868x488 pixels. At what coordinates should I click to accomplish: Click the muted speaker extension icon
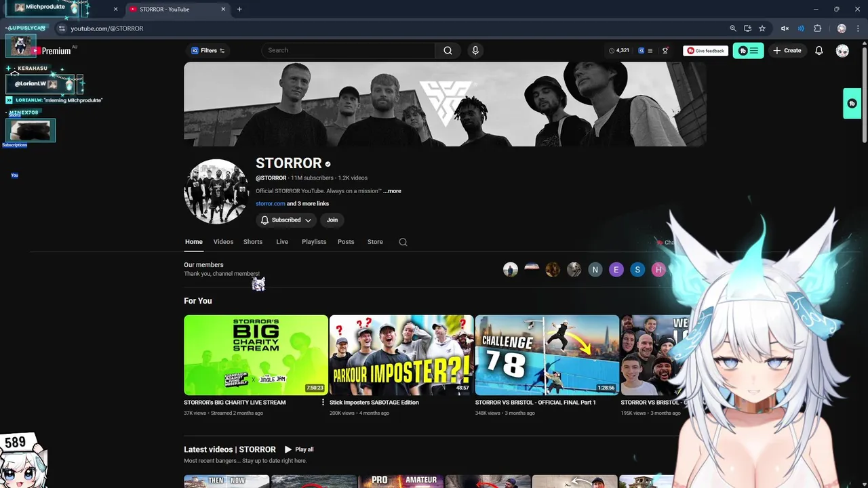[785, 28]
